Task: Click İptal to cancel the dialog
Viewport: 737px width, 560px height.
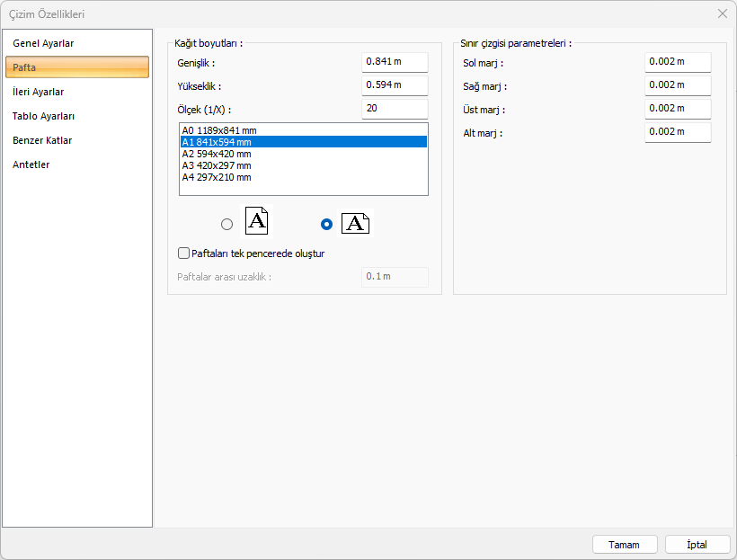Action: 697,545
